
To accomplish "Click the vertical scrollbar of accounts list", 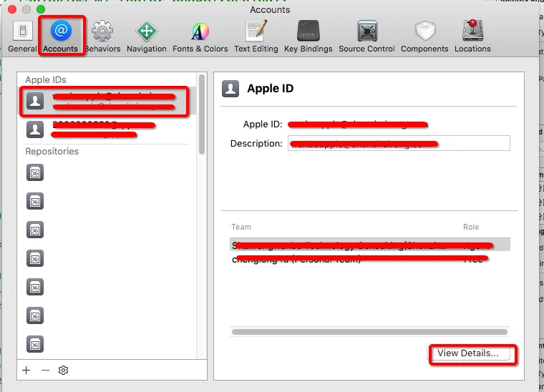I will click(202, 114).
